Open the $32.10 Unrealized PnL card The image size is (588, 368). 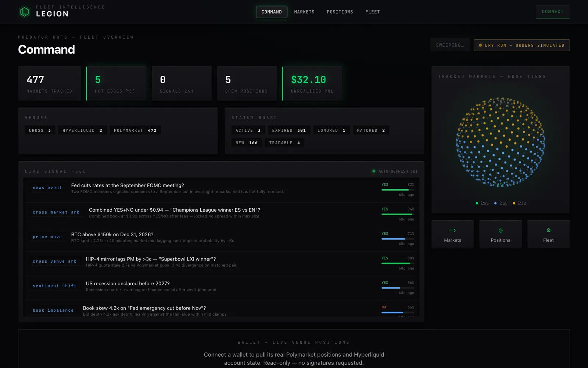tap(312, 84)
